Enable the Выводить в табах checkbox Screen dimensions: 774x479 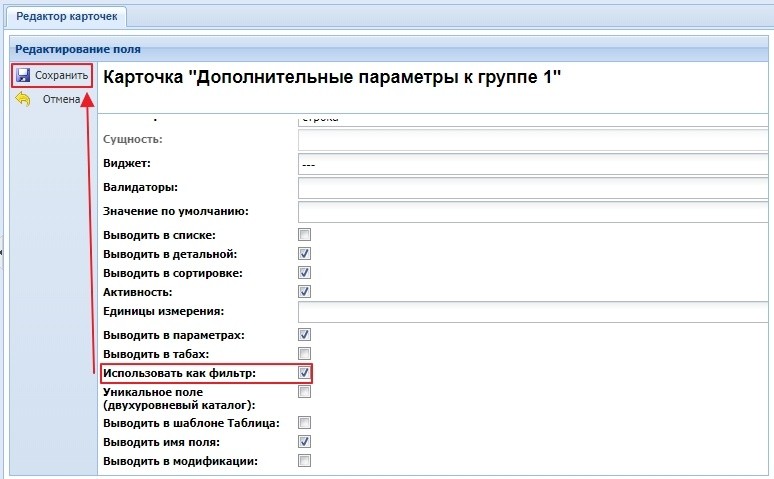[305, 354]
